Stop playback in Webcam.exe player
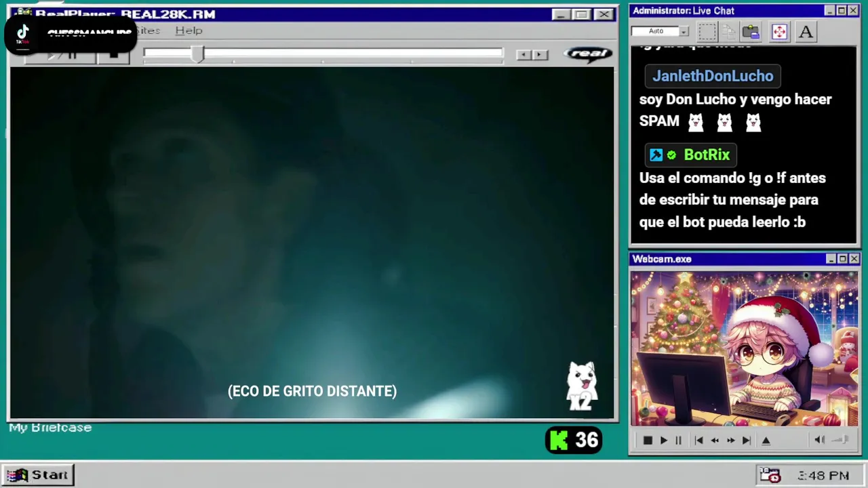 click(x=648, y=441)
